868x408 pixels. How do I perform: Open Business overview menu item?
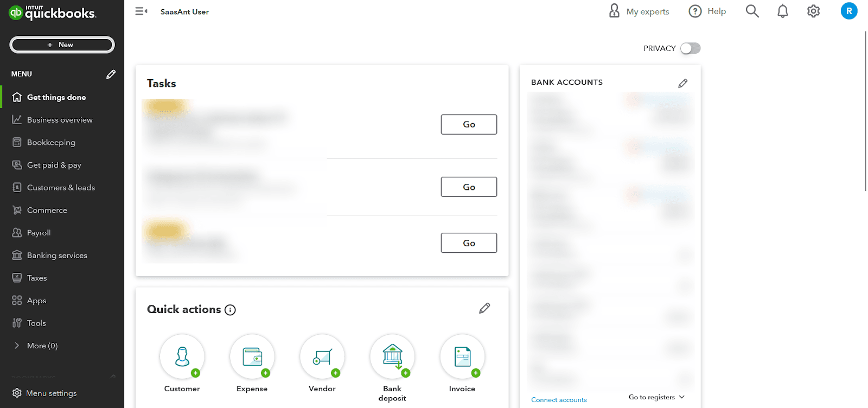[x=62, y=120]
